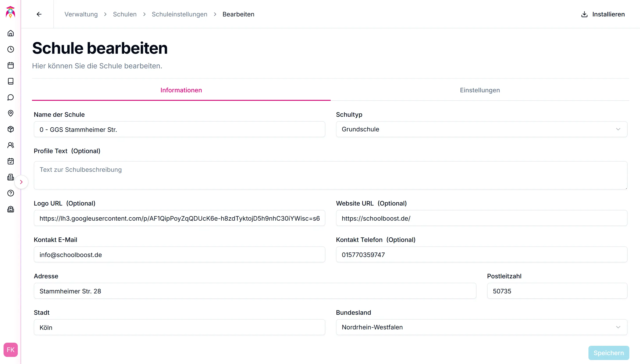Open the chat bubble icon

(10, 97)
